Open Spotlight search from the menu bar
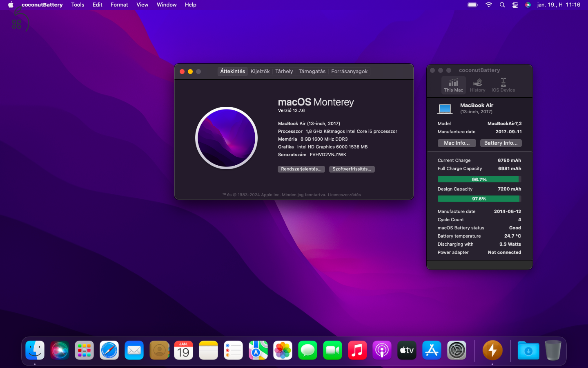The image size is (588, 368). click(502, 5)
